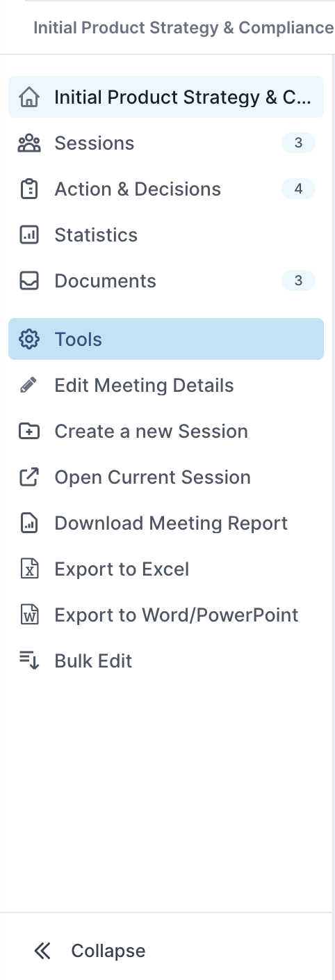Screen dimensions: 335x980
Task: Click the Documents count badge showing 3
Action: (298, 281)
